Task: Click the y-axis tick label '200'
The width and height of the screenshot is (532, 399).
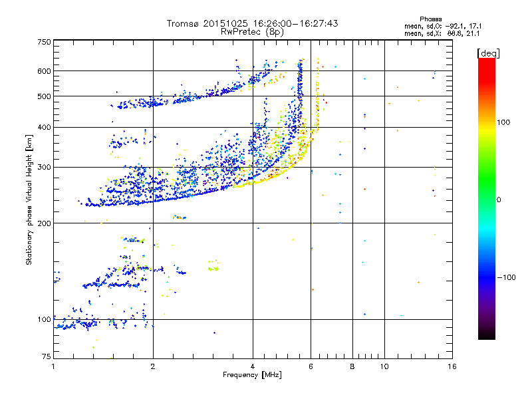Action: [45, 223]
